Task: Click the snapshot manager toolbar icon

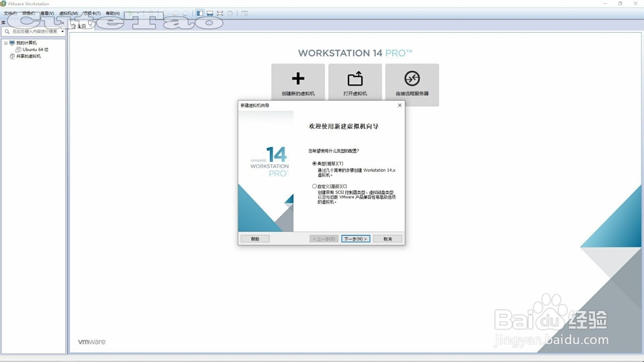Action: [x=185, y=13]
